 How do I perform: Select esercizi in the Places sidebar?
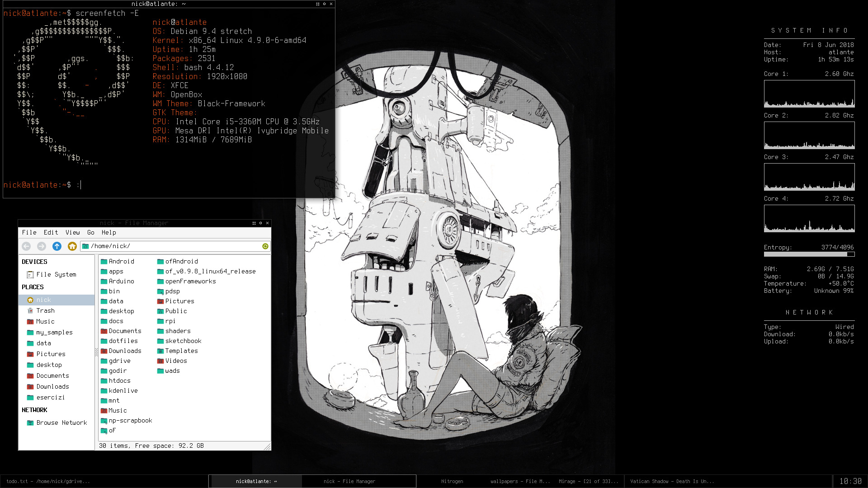click(50, 398)
